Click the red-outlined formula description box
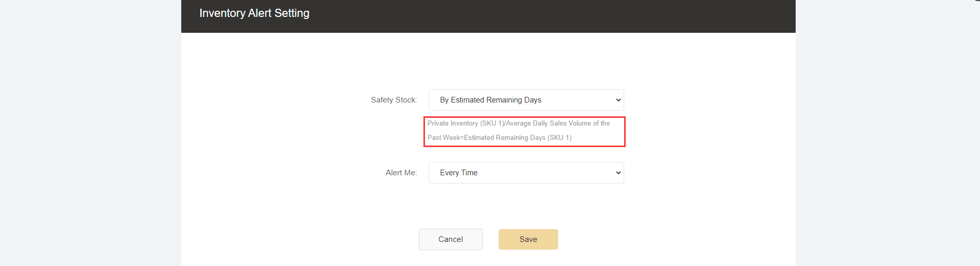 (x=524, y=131)
